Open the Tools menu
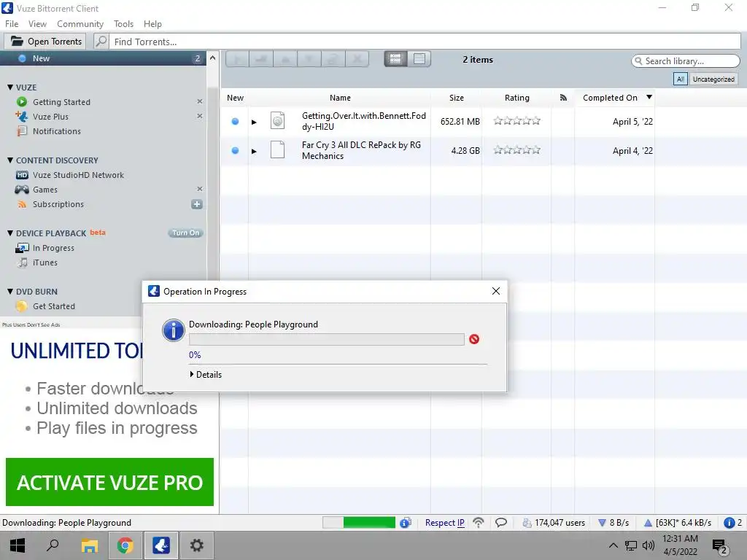The image size is (747, 560). (x=123, y=24)
